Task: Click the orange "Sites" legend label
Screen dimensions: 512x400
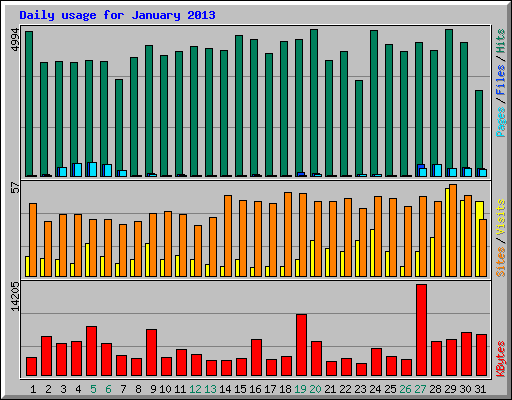Action: tap(501, 262)
